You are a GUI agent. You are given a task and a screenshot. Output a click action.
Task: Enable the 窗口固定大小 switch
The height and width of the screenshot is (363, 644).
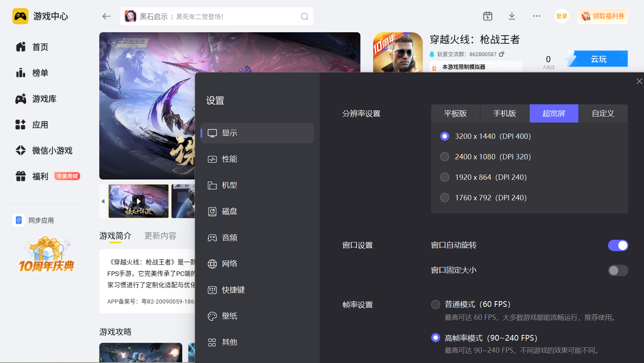(618, 270)
